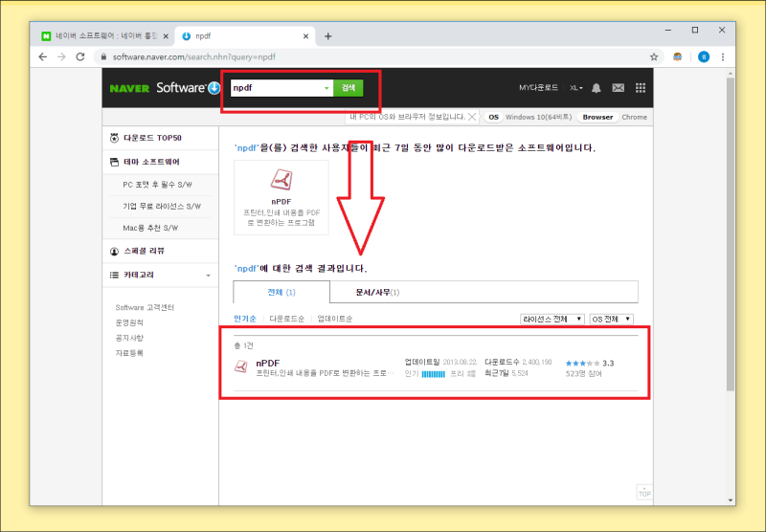Click nPDF popularity bar indicator
766x532 pixels.
pos(434,374)
